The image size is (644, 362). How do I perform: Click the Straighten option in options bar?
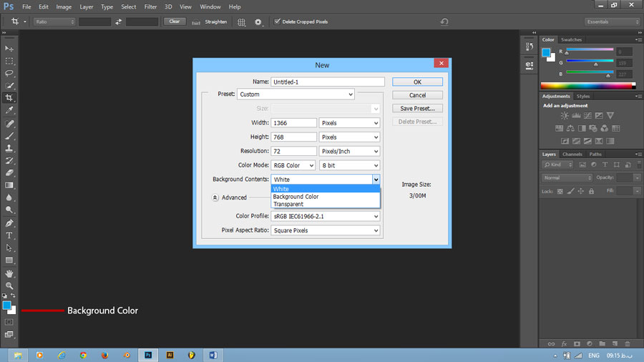coord(210,21)
